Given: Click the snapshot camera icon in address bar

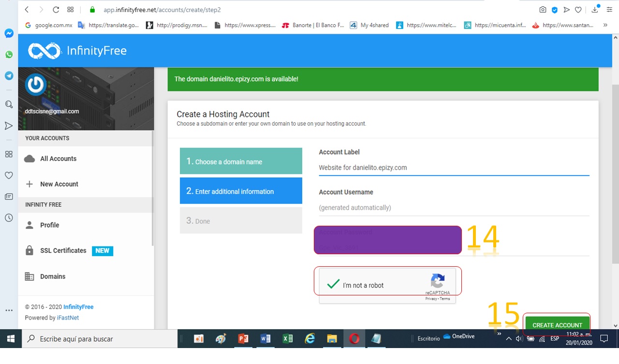Looking at the screenshot, I should click(543, 10).
